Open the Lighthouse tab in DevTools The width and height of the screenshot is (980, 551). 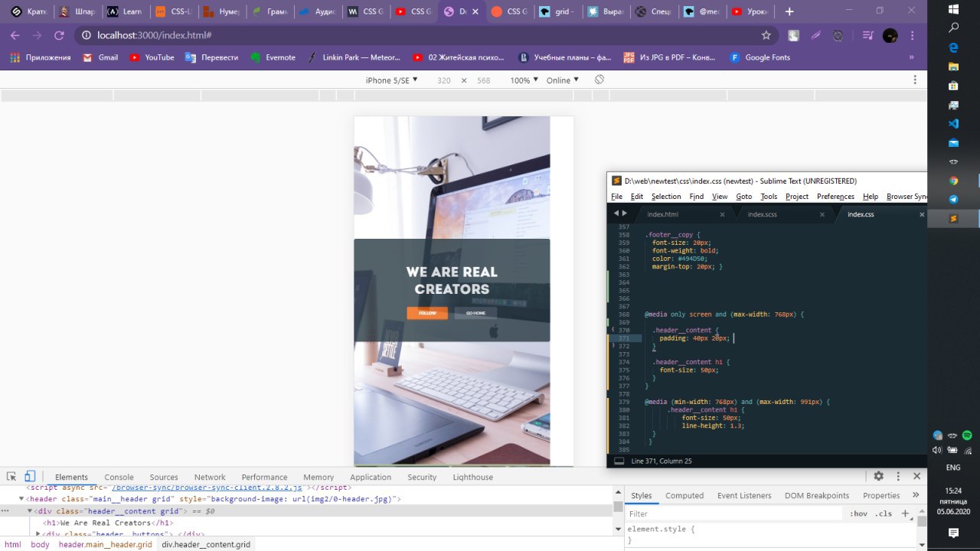[x=473, y=477]
